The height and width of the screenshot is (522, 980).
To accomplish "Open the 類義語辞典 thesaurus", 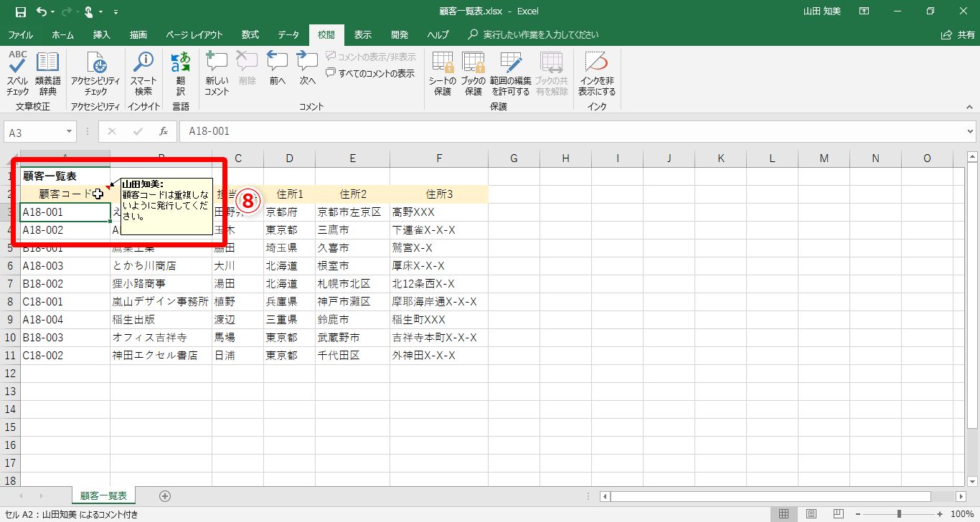I will [48, 73].
